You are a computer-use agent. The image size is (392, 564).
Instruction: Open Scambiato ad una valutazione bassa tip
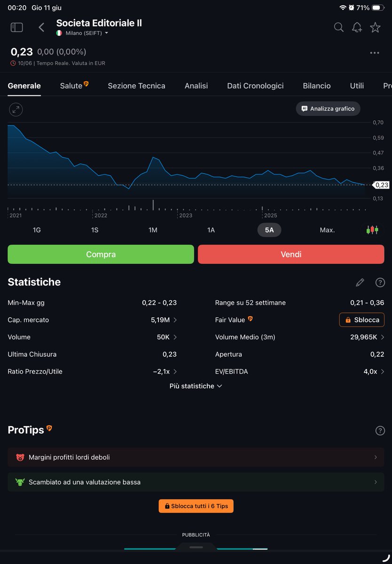[x=196, y=482]
